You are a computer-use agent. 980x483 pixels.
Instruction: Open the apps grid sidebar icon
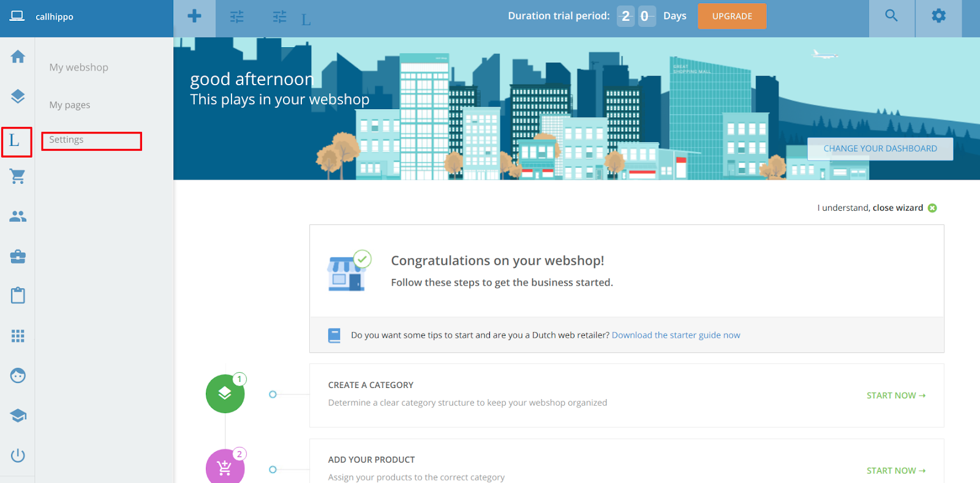(x=18, y=336)
